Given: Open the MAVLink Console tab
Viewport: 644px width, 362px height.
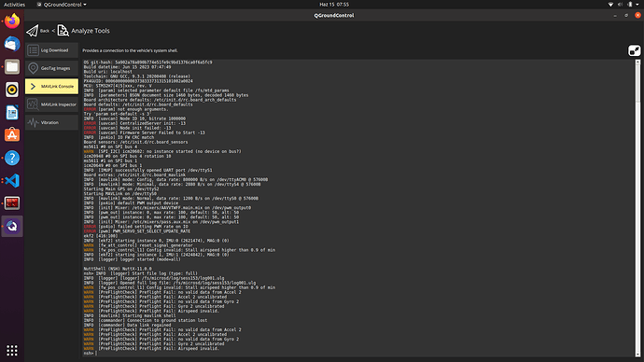Looking at the screenshot, I should (51, 86).
